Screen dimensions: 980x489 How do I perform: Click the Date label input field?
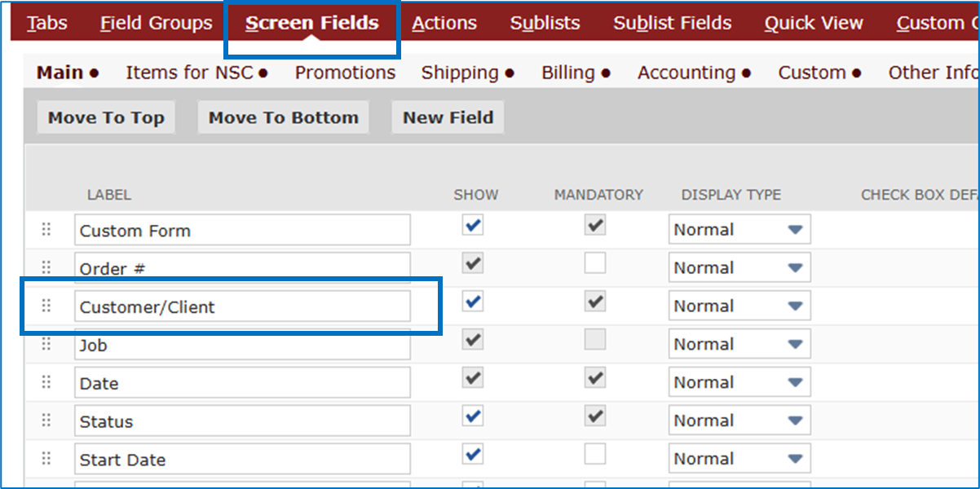click(x=242, y=383)
